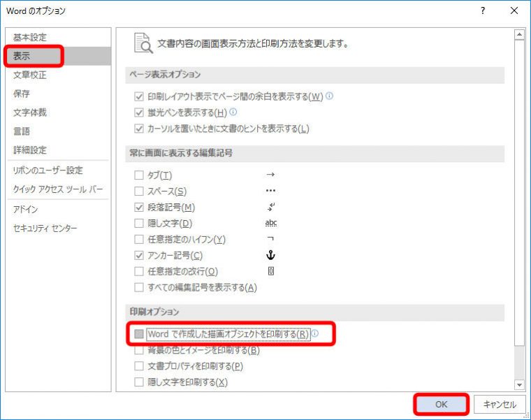Enable 隠し文字を印刷する(X) checkbox
The image size is (531, 420).
click(x=139, y=382)
